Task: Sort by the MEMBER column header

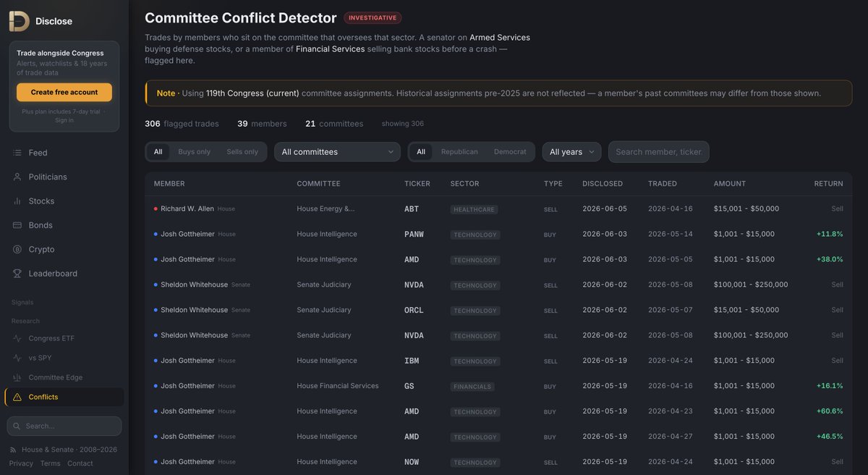Action: click(x=169, y=184)
